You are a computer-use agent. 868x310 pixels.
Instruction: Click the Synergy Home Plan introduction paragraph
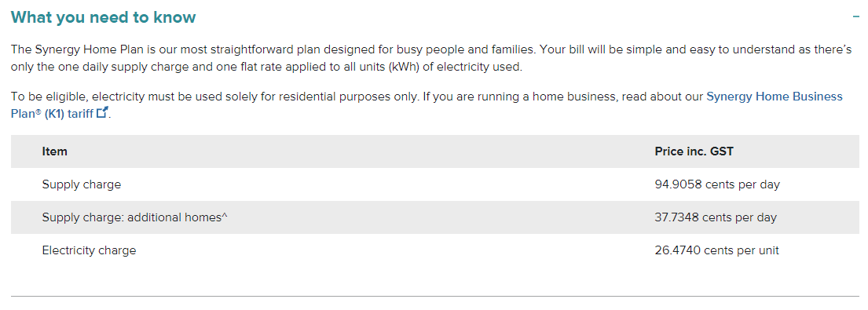click(x=431, y=58)
